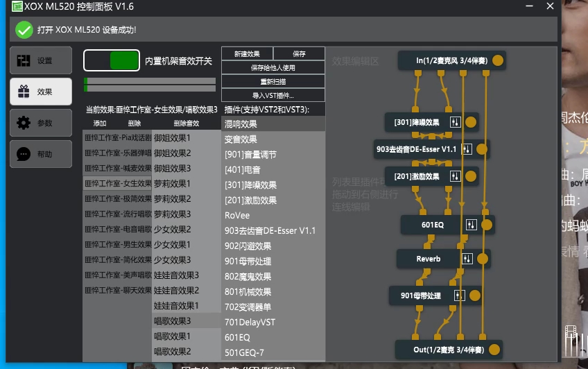Open settings panel icon for [201]激励效果 node
Screen dimensions: 588x369
pos(455,176)
